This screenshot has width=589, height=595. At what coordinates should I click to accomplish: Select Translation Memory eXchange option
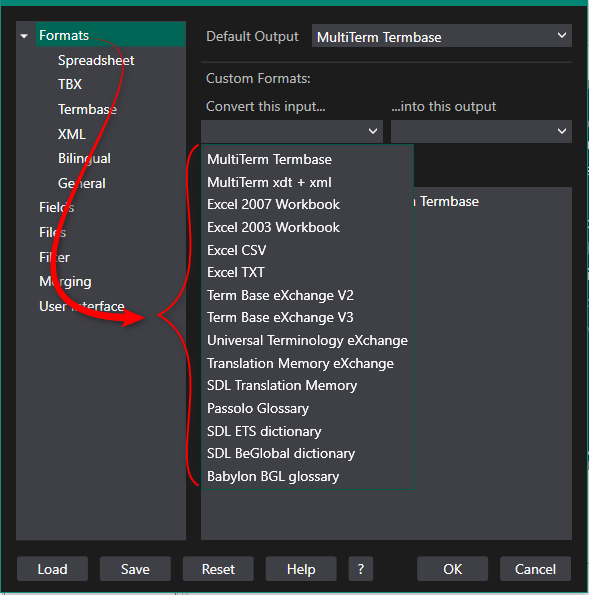pos(307,363)
